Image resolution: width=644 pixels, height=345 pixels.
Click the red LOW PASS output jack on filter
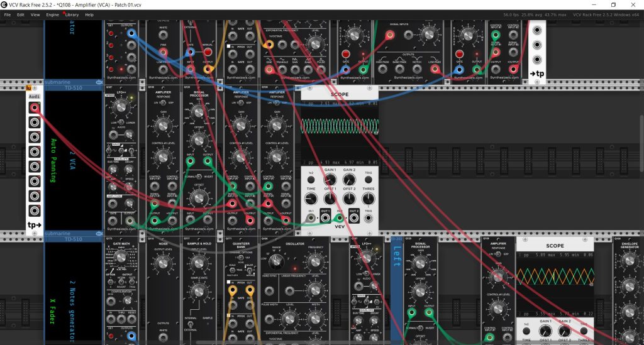click(x=435, y=69)
